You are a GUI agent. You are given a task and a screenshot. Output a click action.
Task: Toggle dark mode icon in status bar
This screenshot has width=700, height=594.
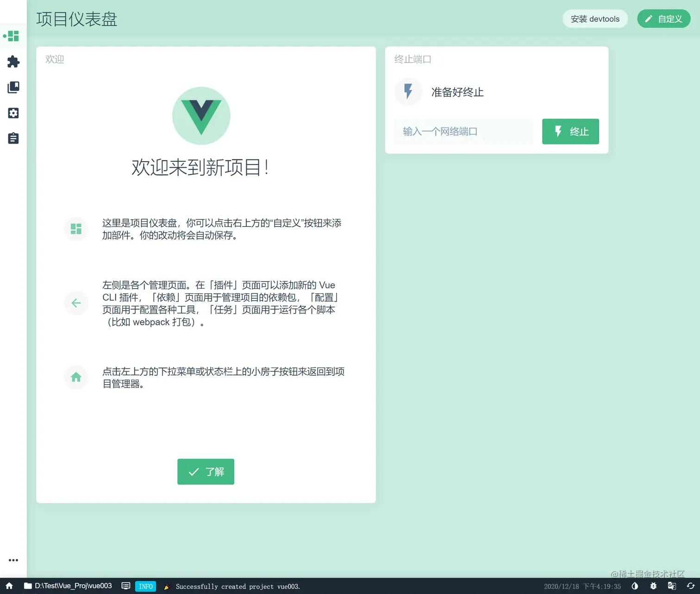click(635, 586)
